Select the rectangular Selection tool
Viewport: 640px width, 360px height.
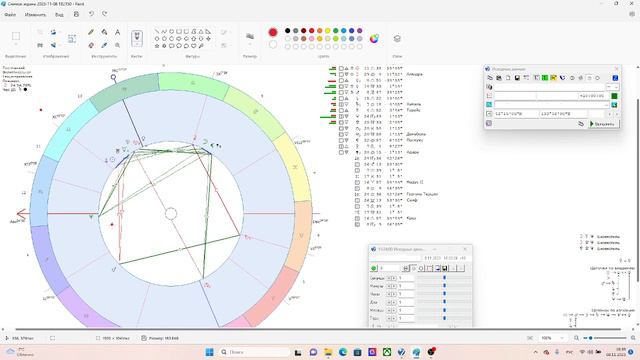coord(16,36)
